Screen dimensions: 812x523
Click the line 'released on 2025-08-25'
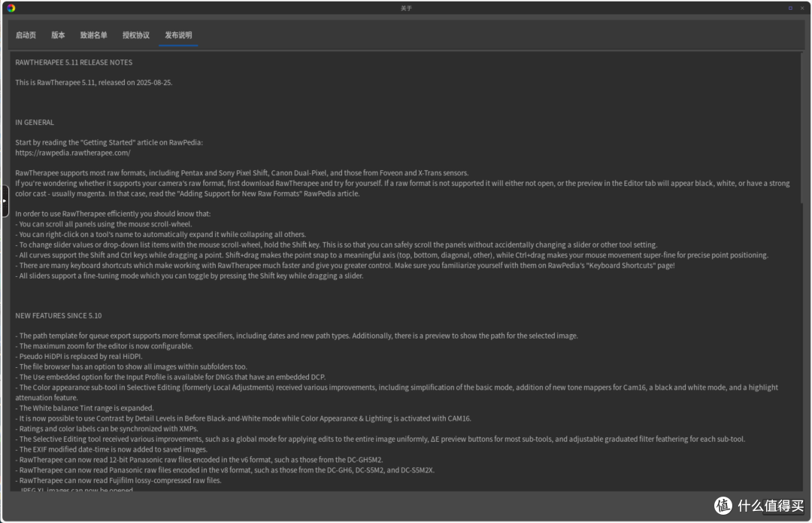94,83
